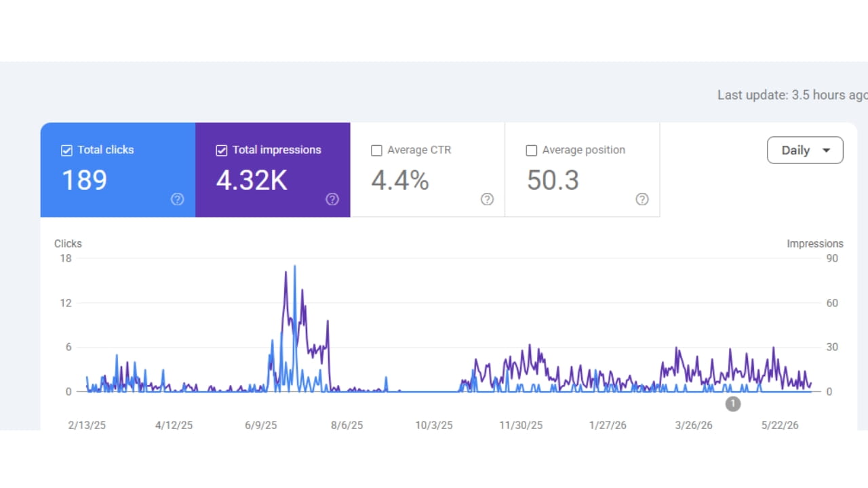Select the Total impressions metric card
868x488 pixels.
point(273,170)
